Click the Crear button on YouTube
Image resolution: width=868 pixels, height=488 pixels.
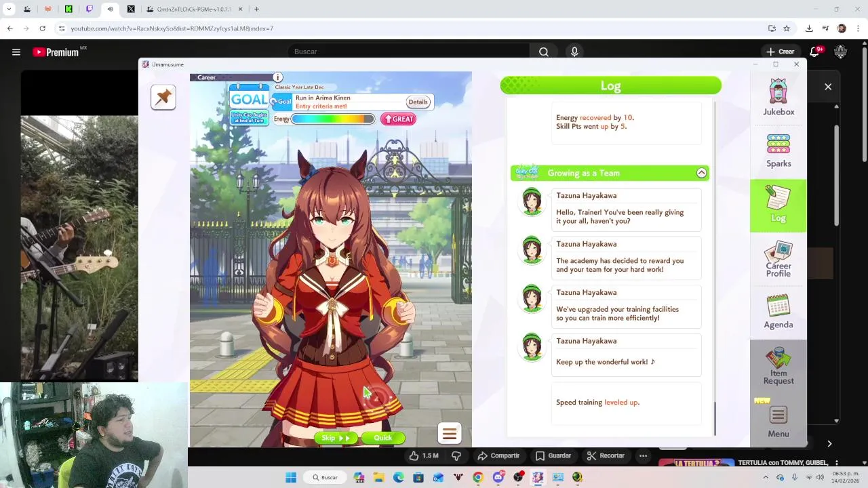tap(780, 52)
